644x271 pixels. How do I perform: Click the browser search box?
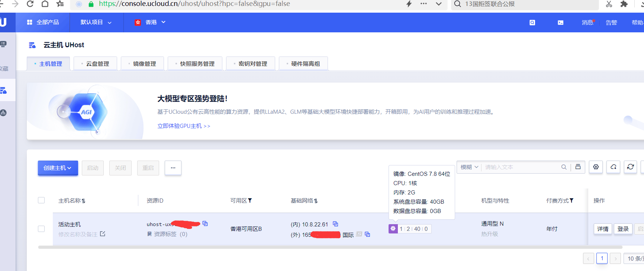tap(525, 4)
